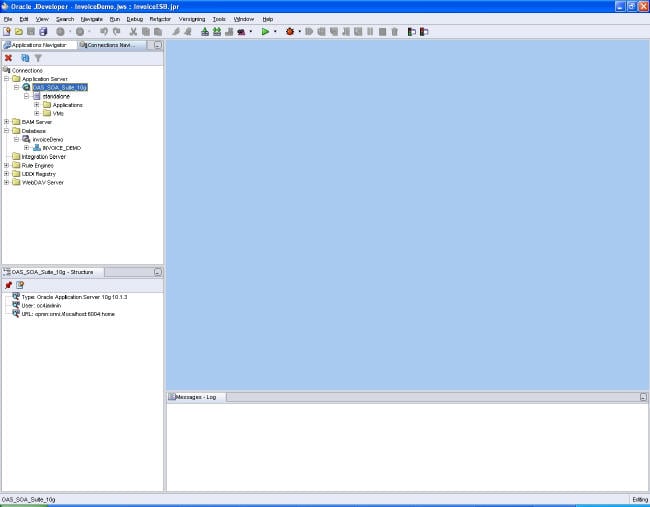Screen dimensions: 650x507
Task: Expand the Applications folder under standalone
Action: coord(36,104)
